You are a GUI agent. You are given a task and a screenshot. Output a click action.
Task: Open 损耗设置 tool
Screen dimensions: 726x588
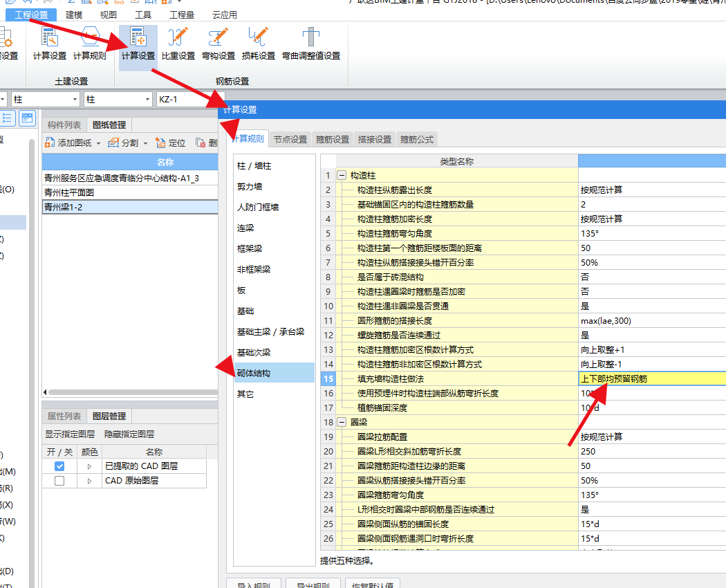point(259,44)
